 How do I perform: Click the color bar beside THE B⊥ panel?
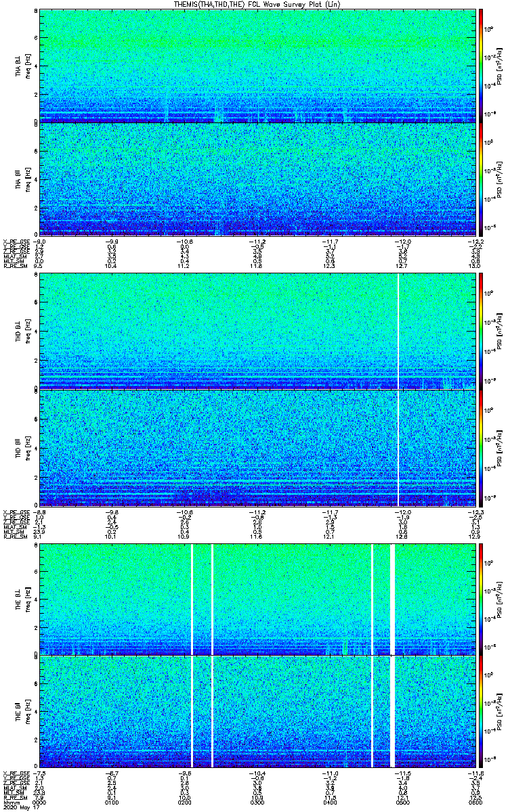482,600
